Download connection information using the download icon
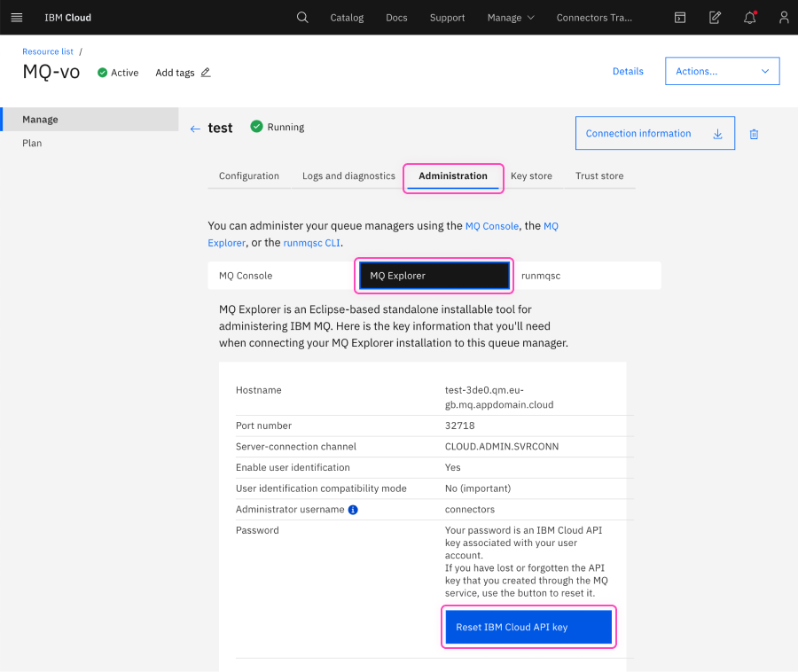Image resolution: width=798 pixels, height=672 pixels. point(718,133)
